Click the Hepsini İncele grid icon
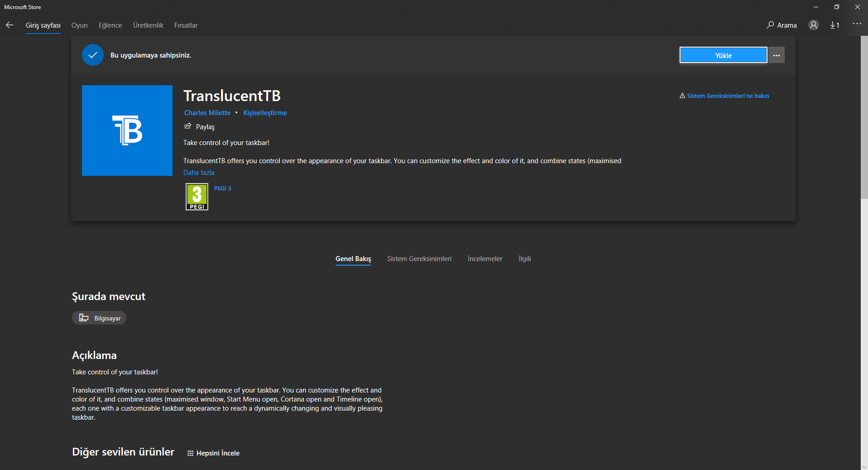 coord(191,453)
